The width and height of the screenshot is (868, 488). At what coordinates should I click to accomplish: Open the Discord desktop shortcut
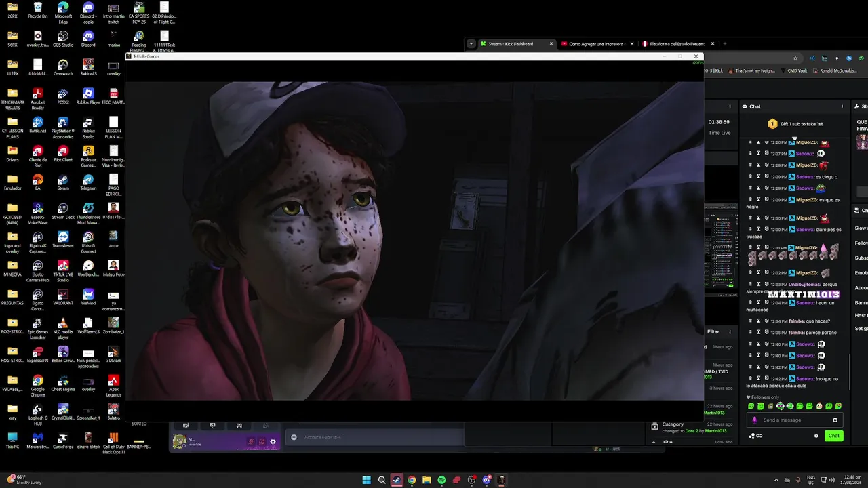click(88, 39)
